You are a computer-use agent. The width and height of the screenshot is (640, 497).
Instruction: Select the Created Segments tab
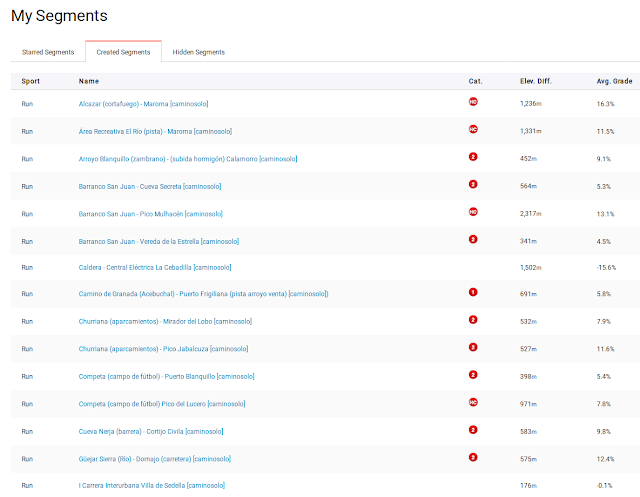coord(123,52)
